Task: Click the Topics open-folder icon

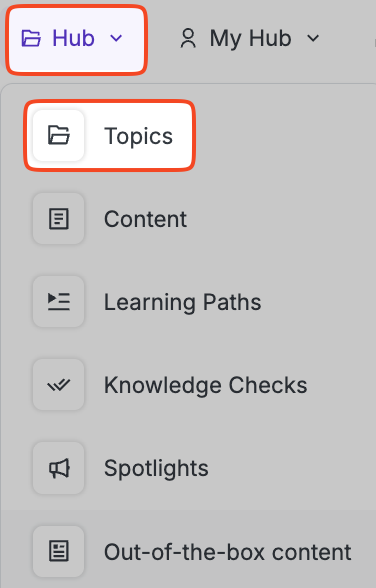Action: click(59, 135)
